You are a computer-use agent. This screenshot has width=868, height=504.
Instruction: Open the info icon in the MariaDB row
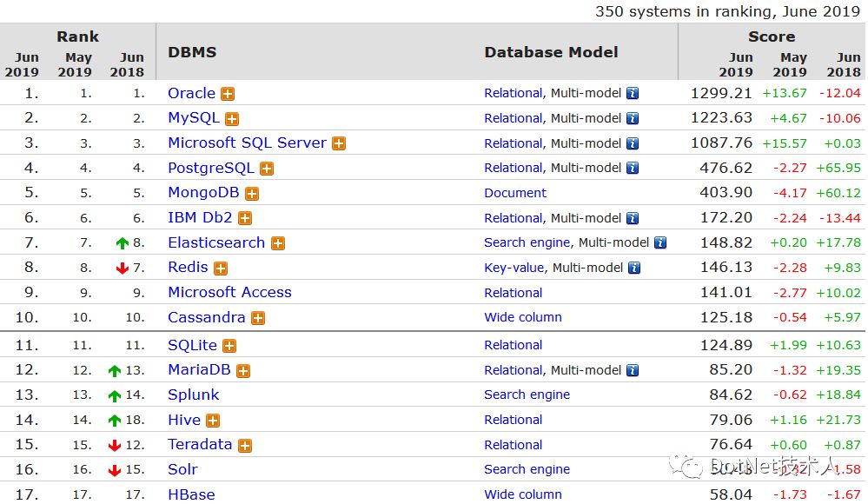pos(633,370)
